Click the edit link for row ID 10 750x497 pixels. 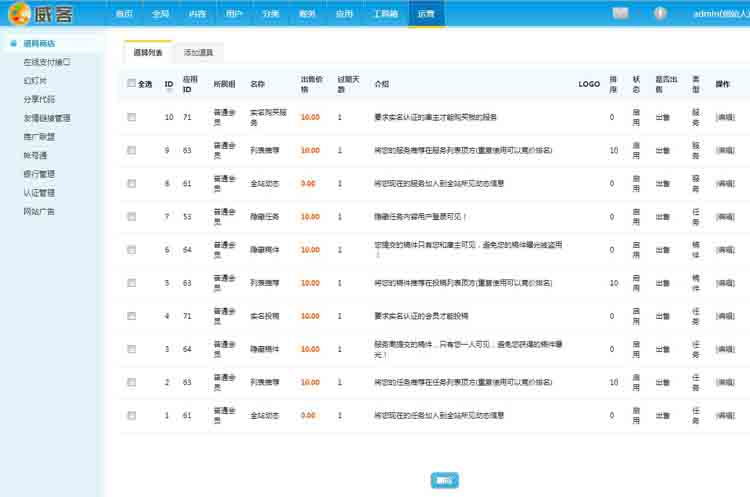725,117
